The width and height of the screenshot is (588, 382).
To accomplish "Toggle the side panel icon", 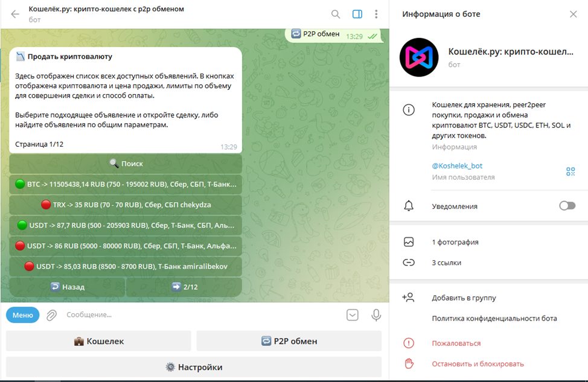I will [357, 14].
